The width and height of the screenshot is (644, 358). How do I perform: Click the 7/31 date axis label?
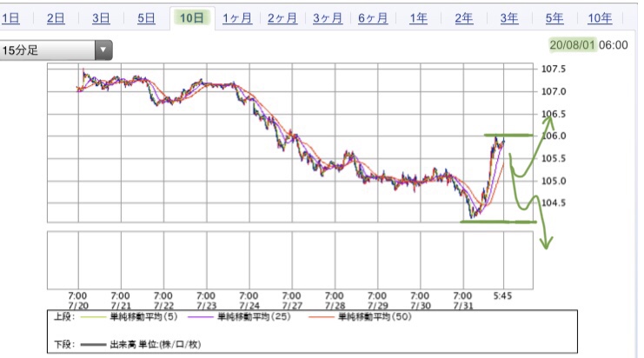(463, 305)
